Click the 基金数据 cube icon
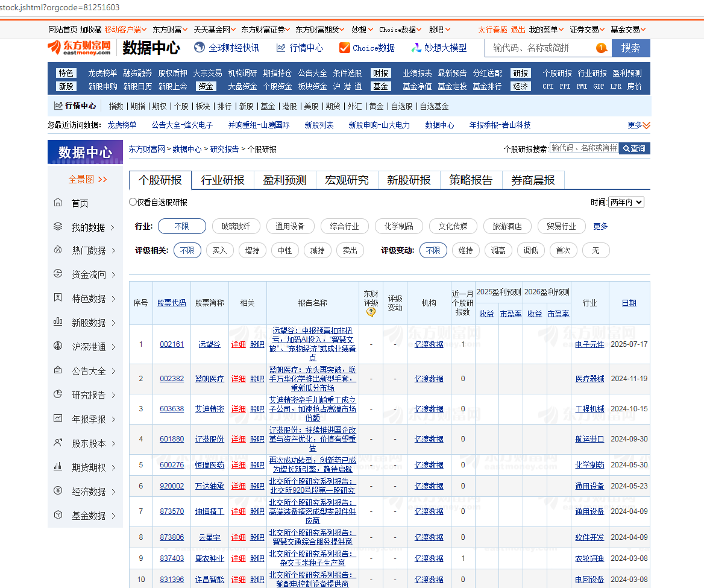 [58, 515]
